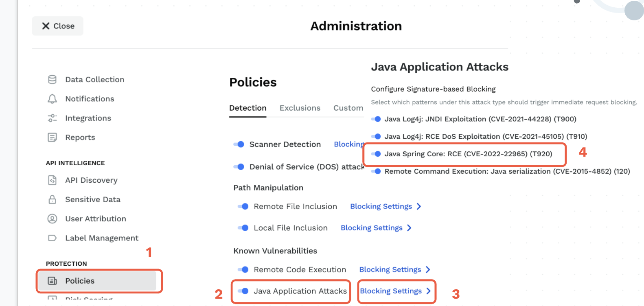Select Policies in the Protection section

pos(80,281)
